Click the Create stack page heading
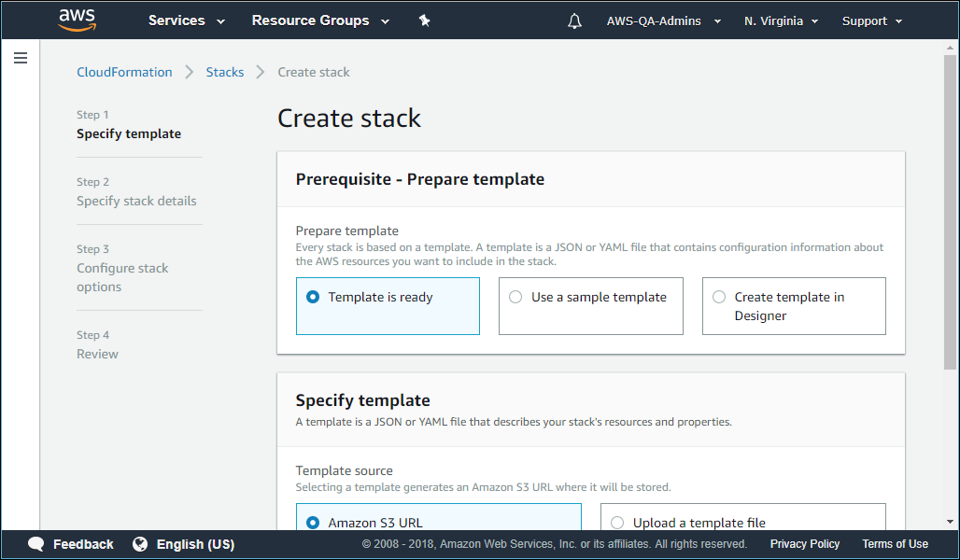Image resolution: width=960 pixels, height=560 pixels. [349, 119]
